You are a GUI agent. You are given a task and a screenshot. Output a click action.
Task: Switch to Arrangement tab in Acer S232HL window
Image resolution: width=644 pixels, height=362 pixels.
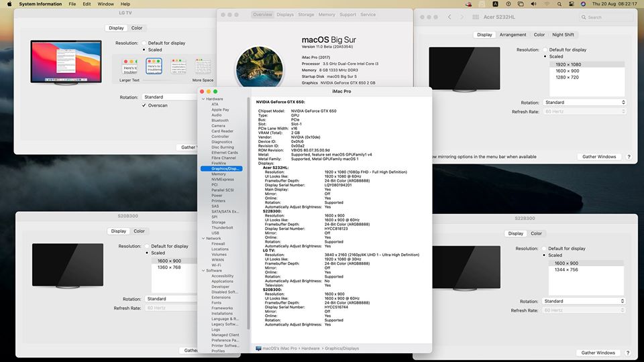coord(513,34)
